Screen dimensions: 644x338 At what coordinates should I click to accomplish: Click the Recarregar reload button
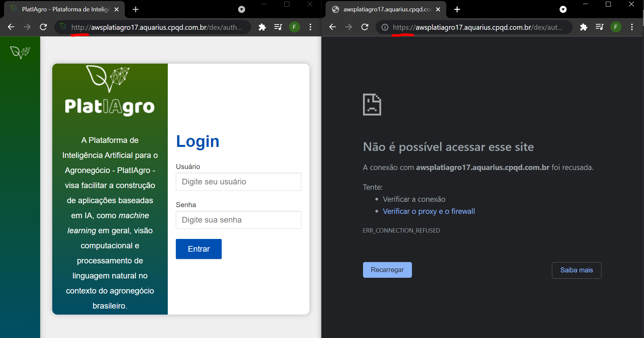click(x=387, y=270)
